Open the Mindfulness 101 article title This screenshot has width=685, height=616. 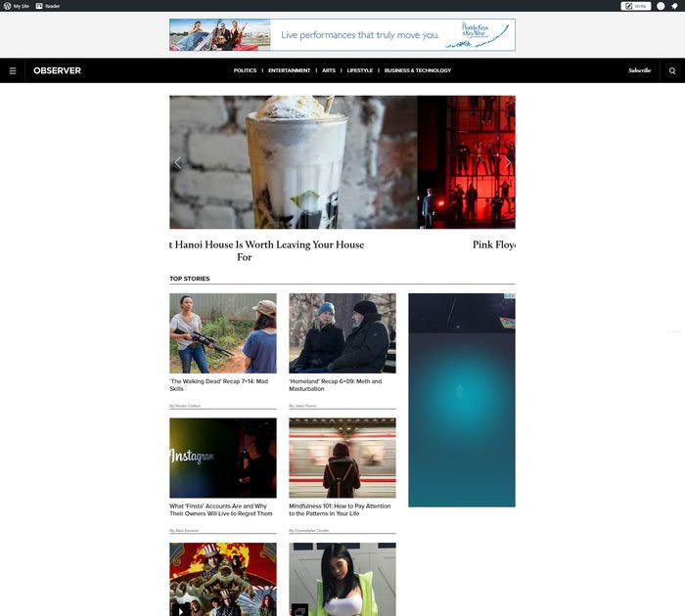point(340,510)
